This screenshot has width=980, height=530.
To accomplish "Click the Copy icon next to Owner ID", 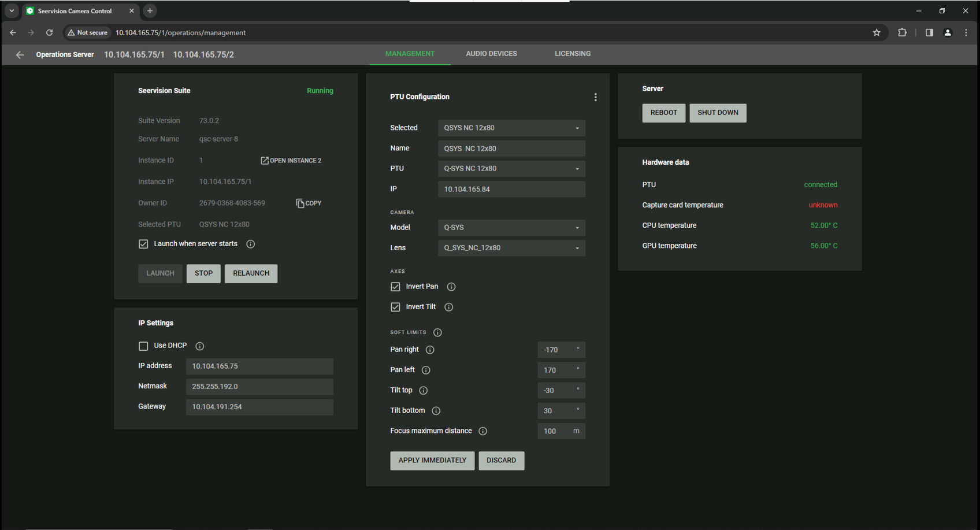I will [300, 203].
